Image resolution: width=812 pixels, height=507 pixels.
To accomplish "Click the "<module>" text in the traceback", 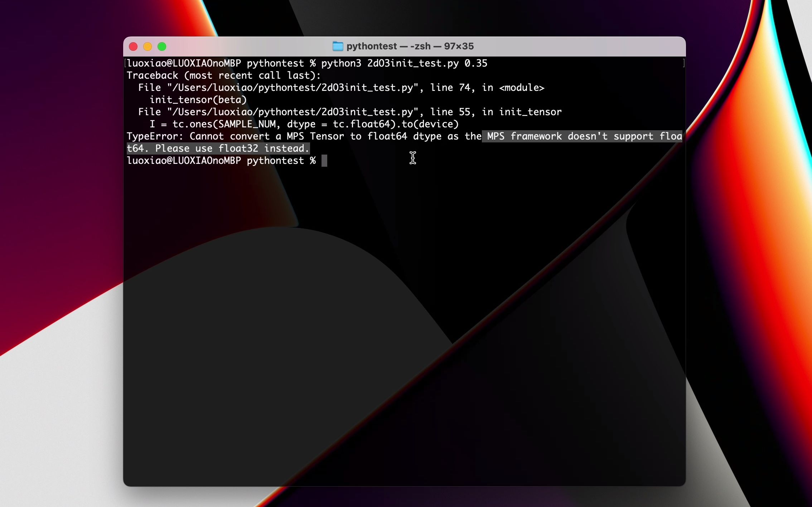I will [522, 88].
